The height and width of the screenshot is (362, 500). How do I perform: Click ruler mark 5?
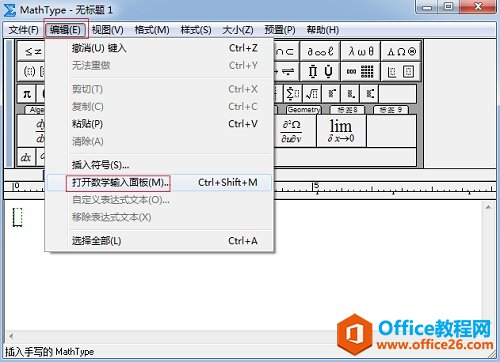(x=316, y=185)
